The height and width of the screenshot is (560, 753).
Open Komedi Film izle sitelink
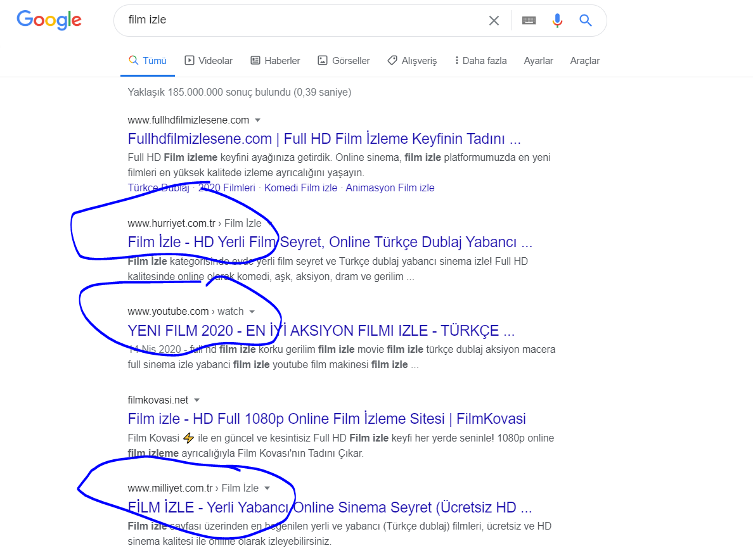(300, 188)
